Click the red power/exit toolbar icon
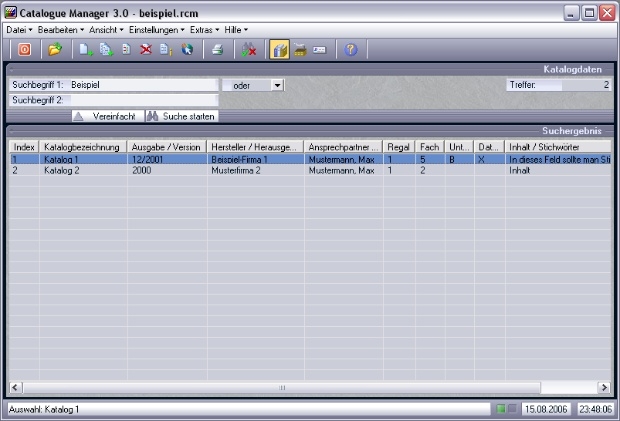The width and height of the screenshot is (620, 421). coord(24,50)
